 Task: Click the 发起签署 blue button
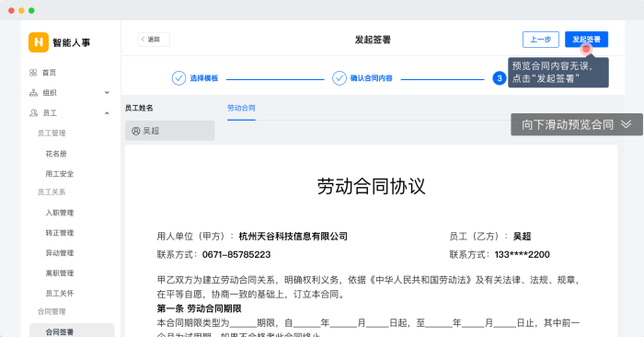(587, 40)
